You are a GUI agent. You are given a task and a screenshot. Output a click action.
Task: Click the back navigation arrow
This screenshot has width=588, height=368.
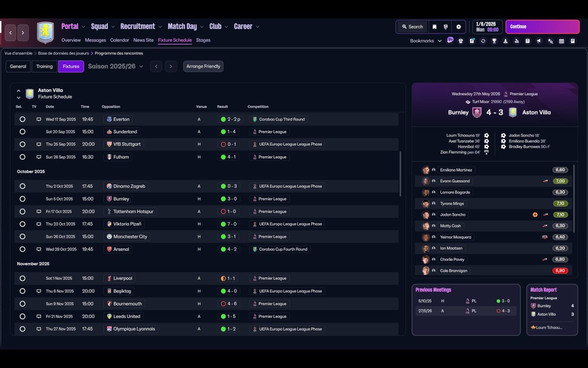pos(11,33)
